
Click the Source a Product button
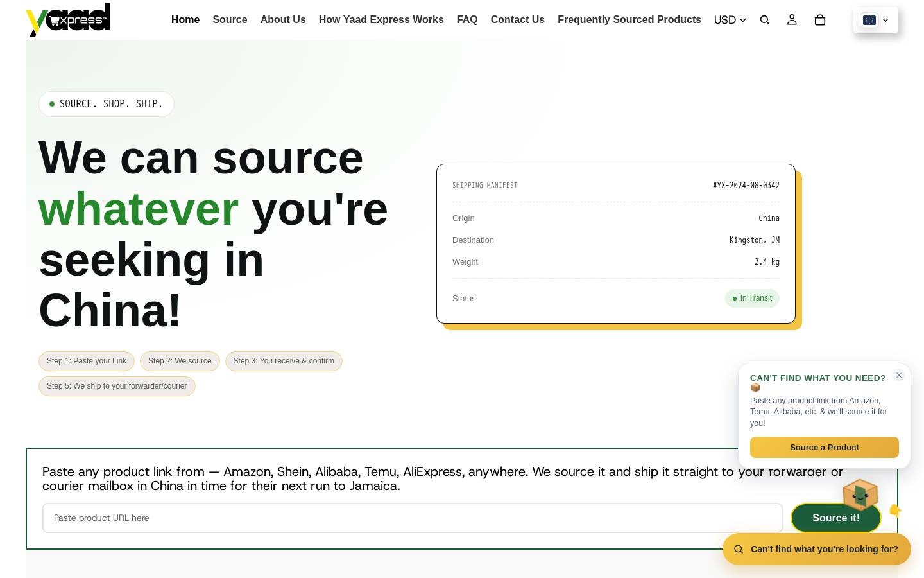(x=825, y=447)
